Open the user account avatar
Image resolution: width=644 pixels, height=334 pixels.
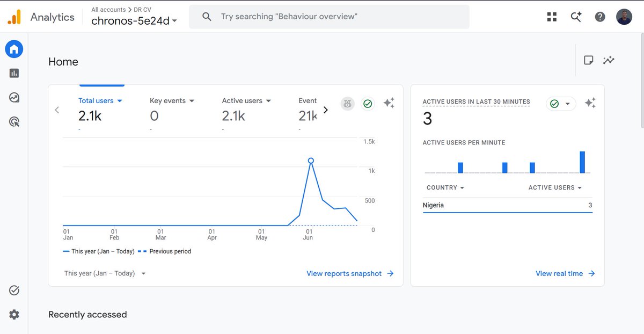tap(624, 17)
